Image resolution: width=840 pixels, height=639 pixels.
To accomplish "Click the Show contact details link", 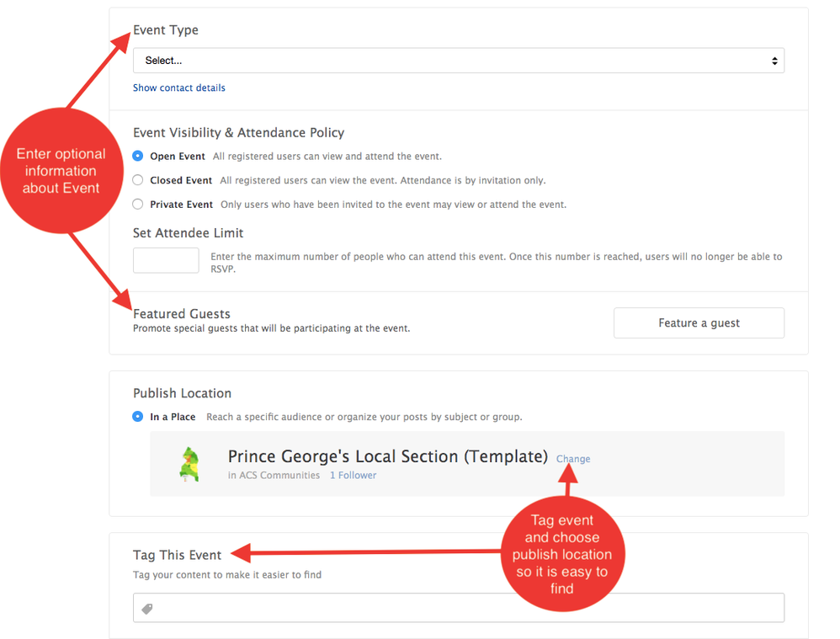I will pos(179,88).
